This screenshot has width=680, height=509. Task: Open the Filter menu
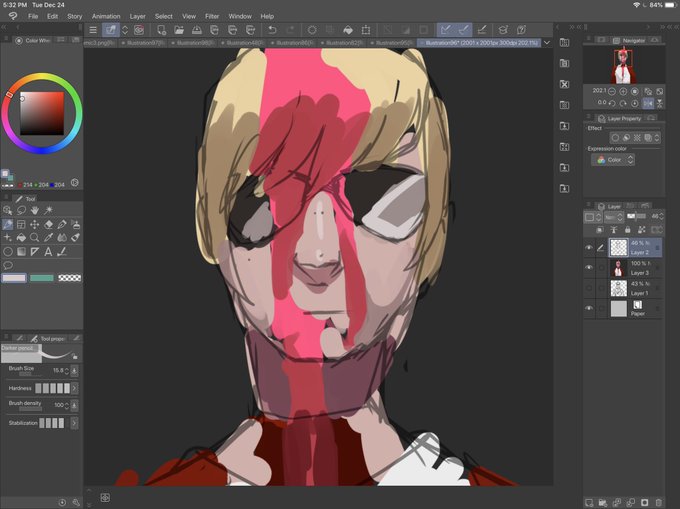click(212, 16)
